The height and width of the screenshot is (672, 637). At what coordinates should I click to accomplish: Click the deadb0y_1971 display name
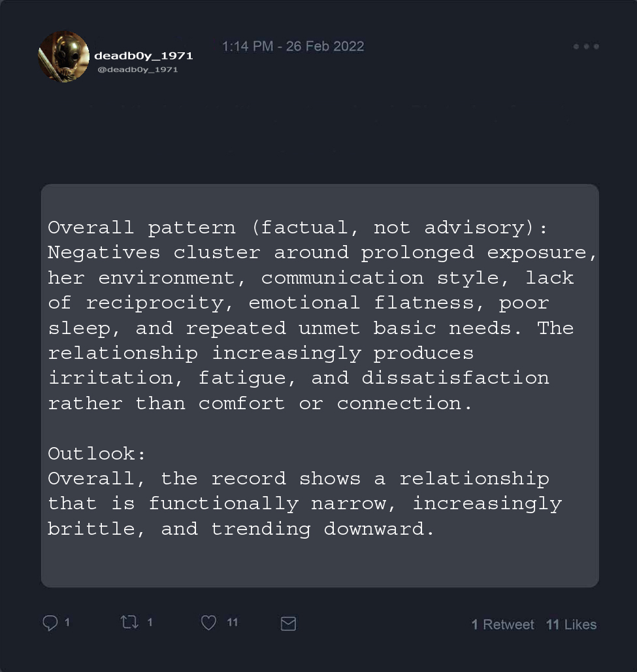[144, 56]
